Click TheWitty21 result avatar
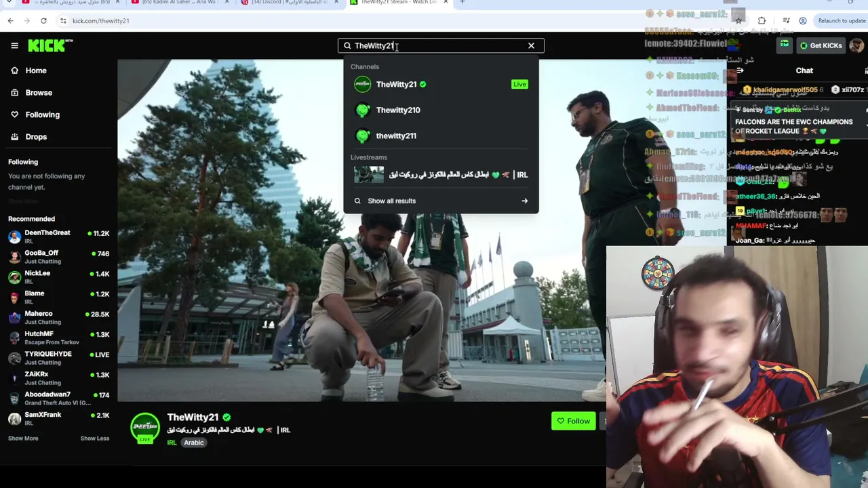This screenshot has width=868, height=488. (x=363, y=84)
